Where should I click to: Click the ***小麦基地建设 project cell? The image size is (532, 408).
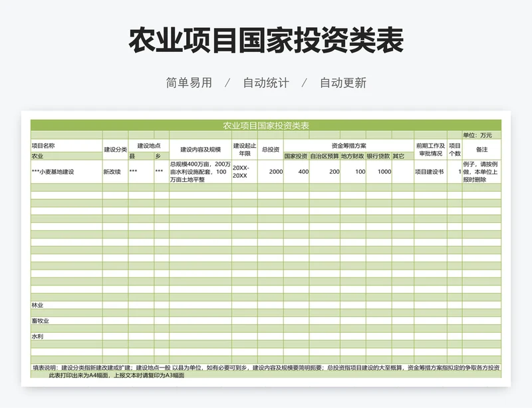pyautogui.click(x=66, y=172)
